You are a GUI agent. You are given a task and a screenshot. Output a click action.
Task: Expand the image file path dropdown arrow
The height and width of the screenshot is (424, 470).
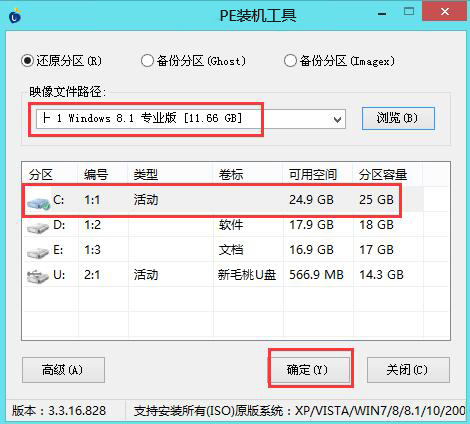tap(337, 119)
